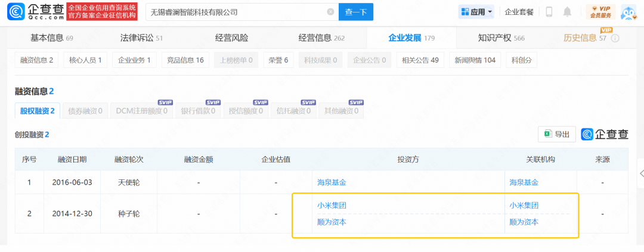Click the 投资方 column header
Viewport: 644px width, 252px height.
coord(408,159)
